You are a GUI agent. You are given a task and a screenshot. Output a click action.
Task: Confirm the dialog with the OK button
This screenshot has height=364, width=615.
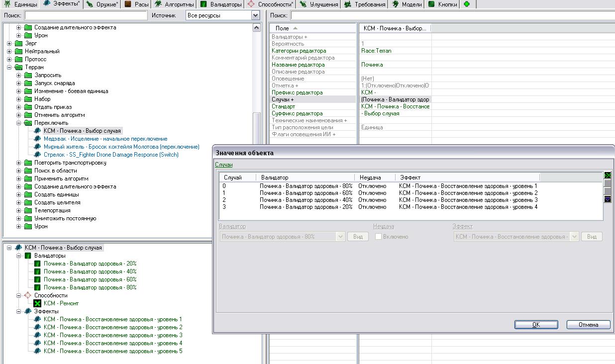pyautogui.click(x=536, y=325)
